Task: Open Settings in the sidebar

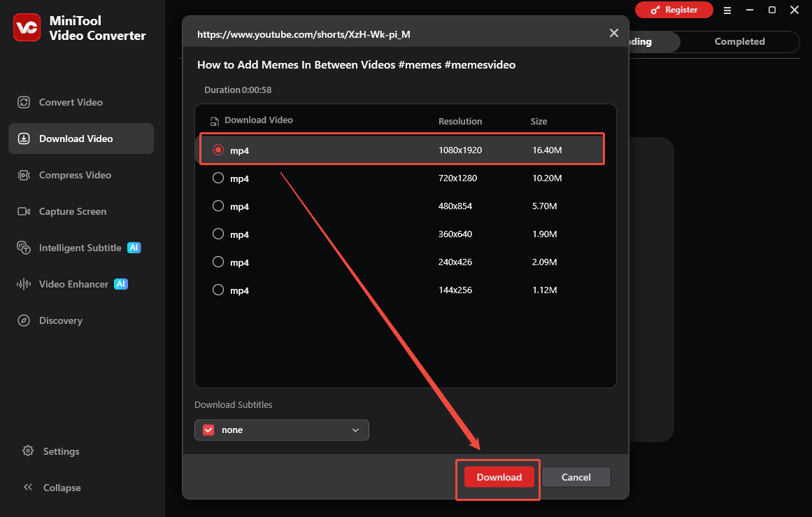Action: tap(61, 451)
